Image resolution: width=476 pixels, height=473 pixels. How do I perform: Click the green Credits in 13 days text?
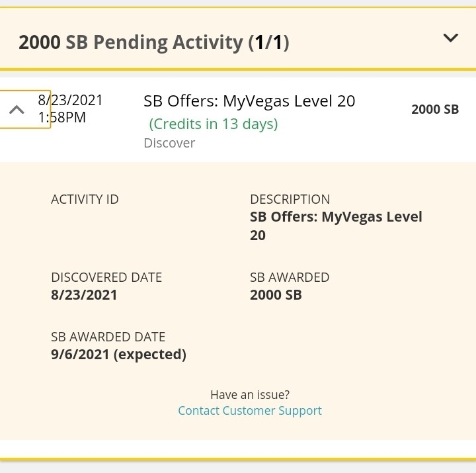pos(213,124)
